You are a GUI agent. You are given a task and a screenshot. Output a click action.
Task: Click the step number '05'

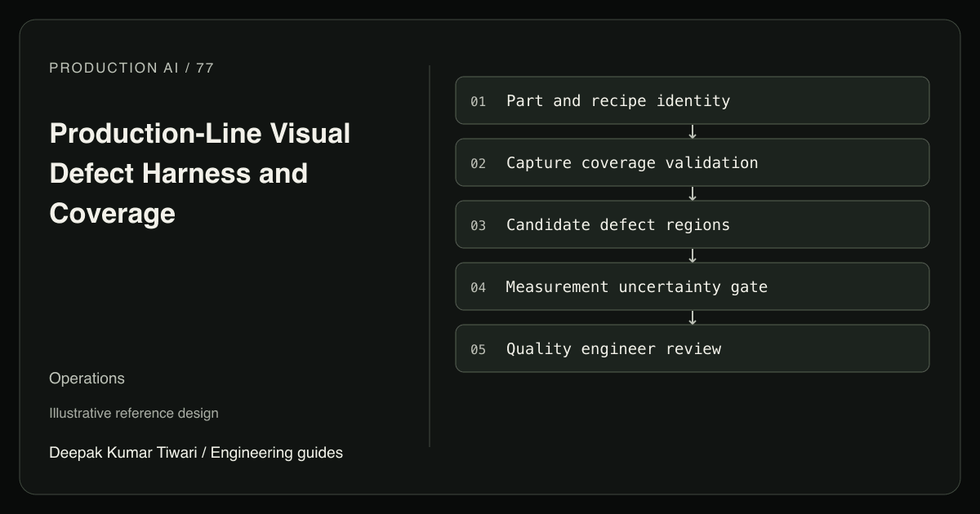[x=478, y=349]
